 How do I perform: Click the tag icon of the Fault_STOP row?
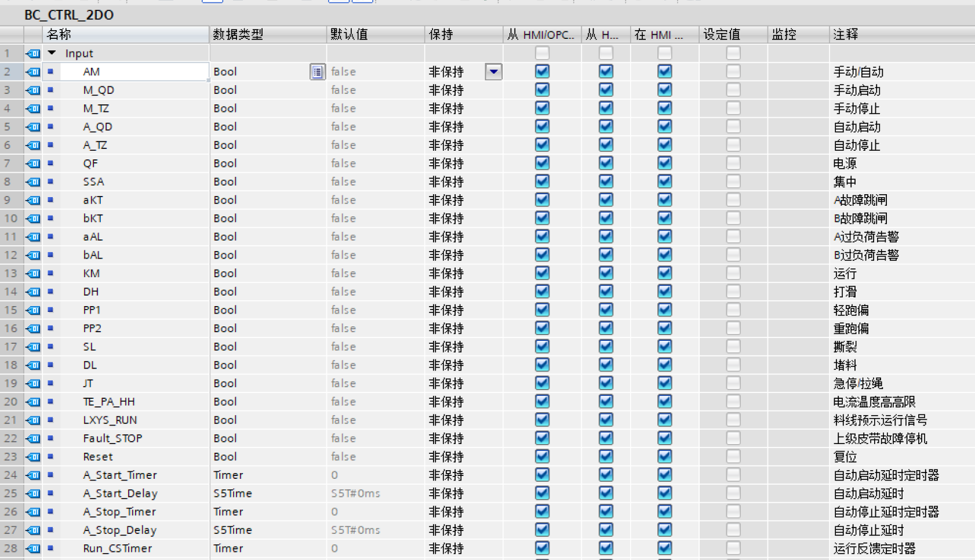[33, 439]
